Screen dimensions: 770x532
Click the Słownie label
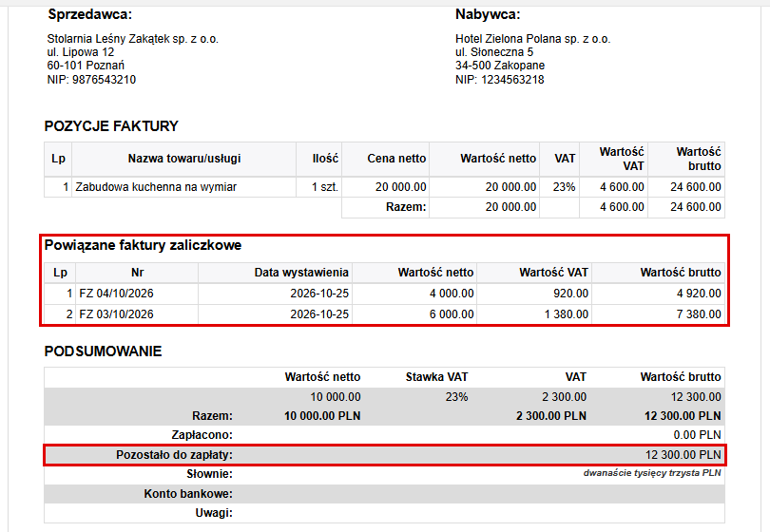[x=210, y=474]
